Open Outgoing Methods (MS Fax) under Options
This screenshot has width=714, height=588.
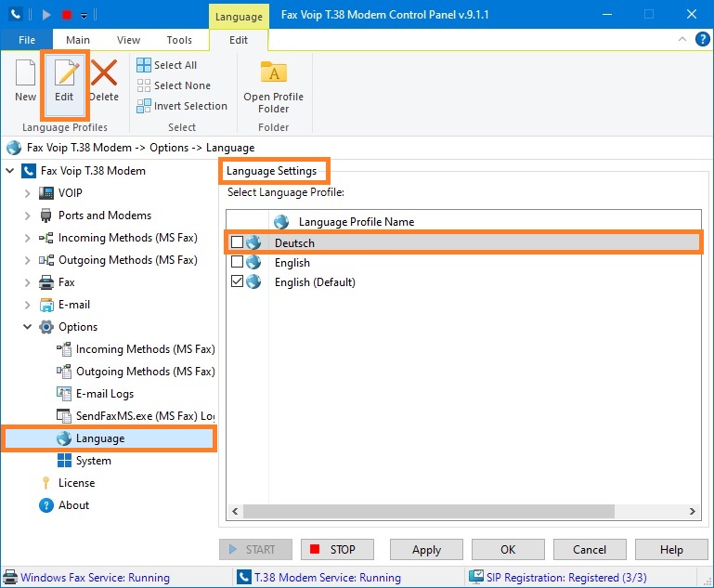point(136,372)
